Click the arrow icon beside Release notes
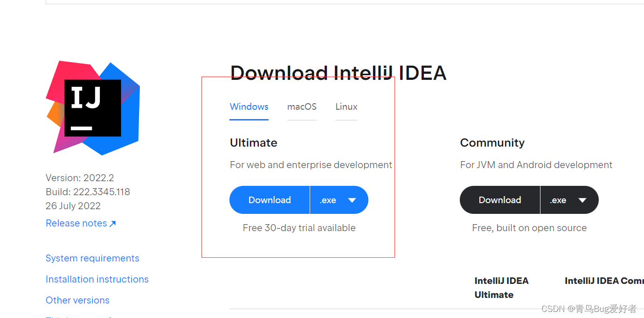 click(x=112, y=224)
